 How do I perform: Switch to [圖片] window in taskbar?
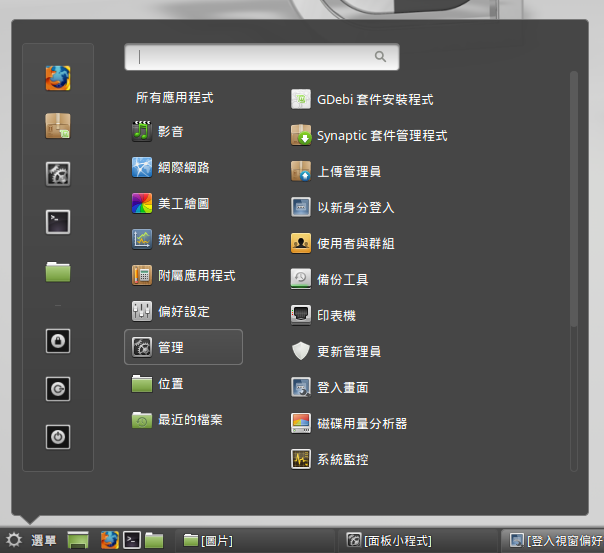[254, 541]
